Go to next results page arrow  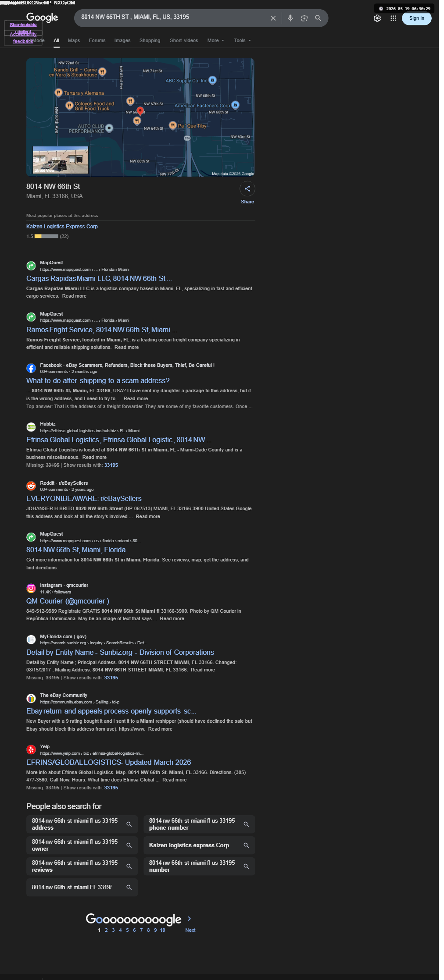(189, 919)
